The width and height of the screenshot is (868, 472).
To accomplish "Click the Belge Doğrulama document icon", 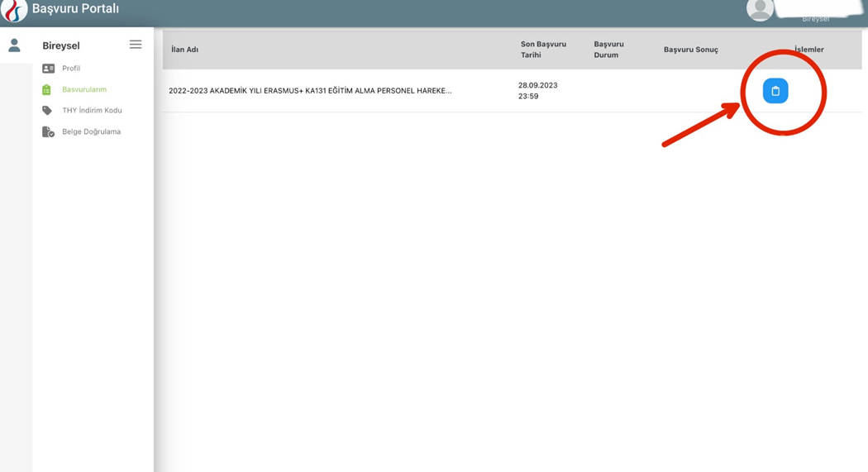I will point(48,131).
